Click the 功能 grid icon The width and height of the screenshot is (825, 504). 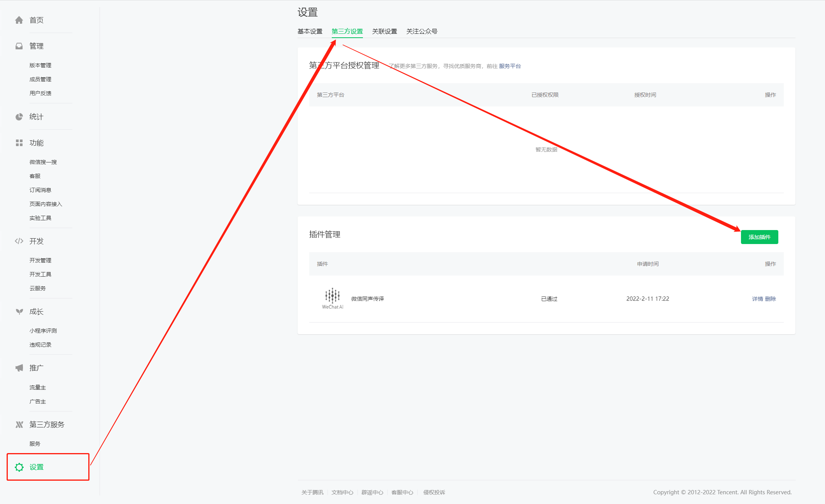click(x=19, y=143)
